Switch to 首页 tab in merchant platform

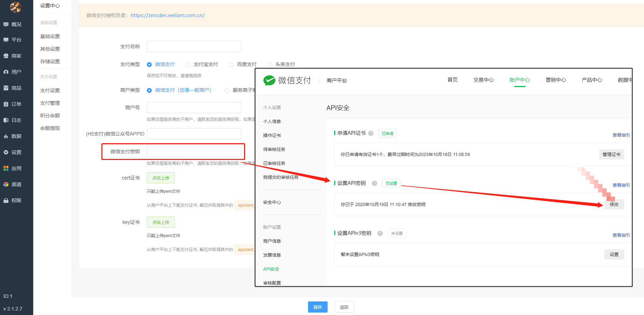(452, 80)
